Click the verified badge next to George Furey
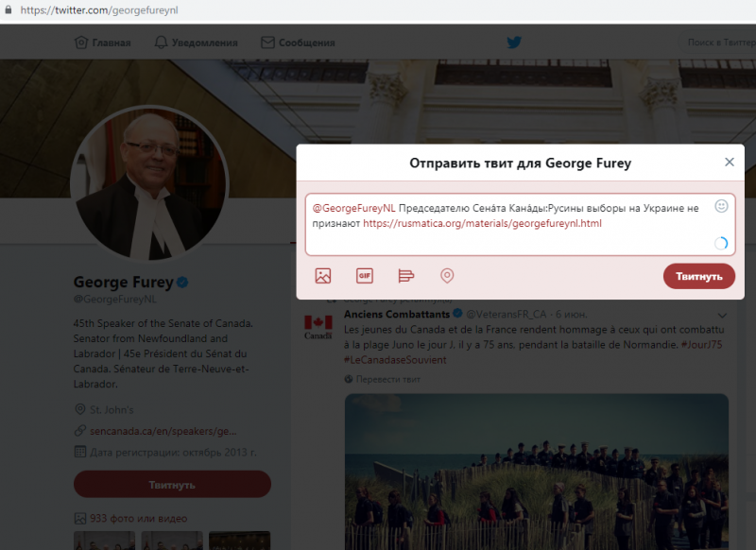The height and width of the screenshot is (550, 756). (182, 282)
